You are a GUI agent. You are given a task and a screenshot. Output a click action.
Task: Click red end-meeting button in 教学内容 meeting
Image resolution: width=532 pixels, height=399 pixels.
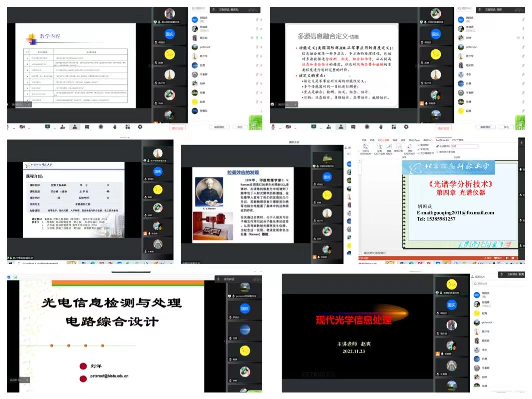point(177,128)
